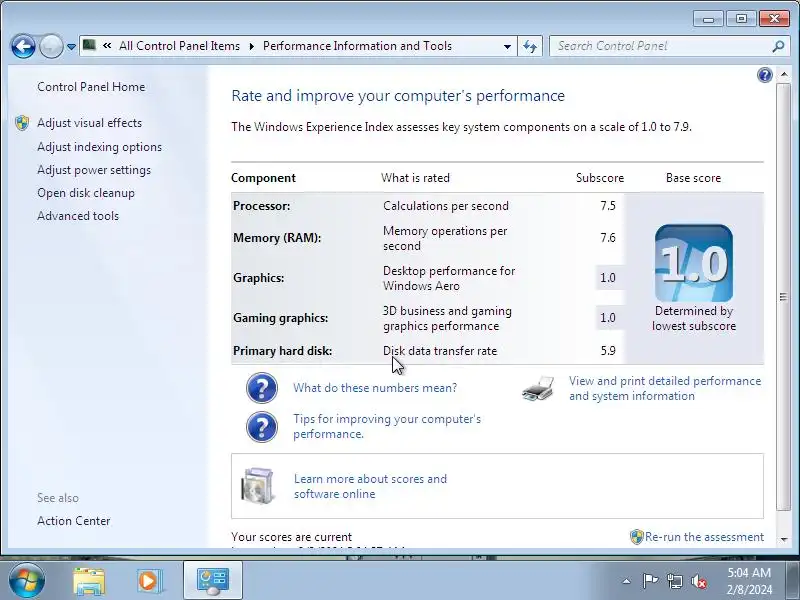Expand arrow after All Control Panel Items
This screenshot has width=800, height=600.
click(x=252, y=46)
